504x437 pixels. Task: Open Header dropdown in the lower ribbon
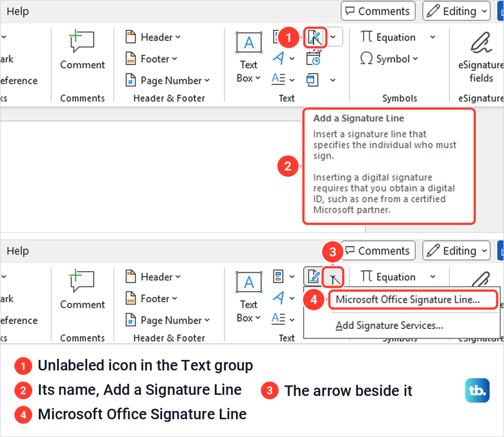point(153,277)
